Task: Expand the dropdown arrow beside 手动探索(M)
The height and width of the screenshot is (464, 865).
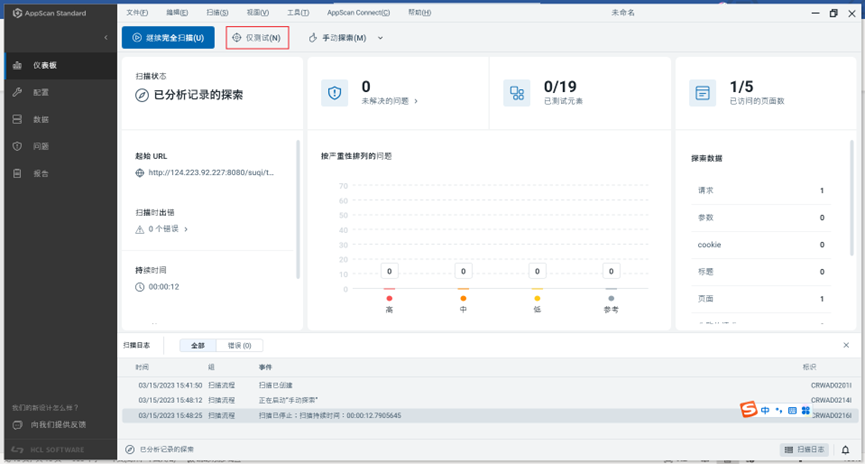Action: pyautogui.click(x=380, y=38)
